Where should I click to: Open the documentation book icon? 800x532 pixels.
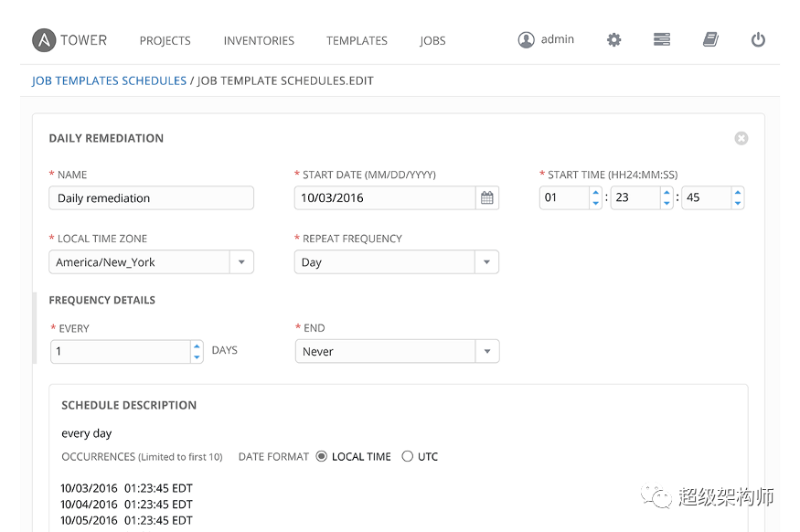(x=710, y=39)
